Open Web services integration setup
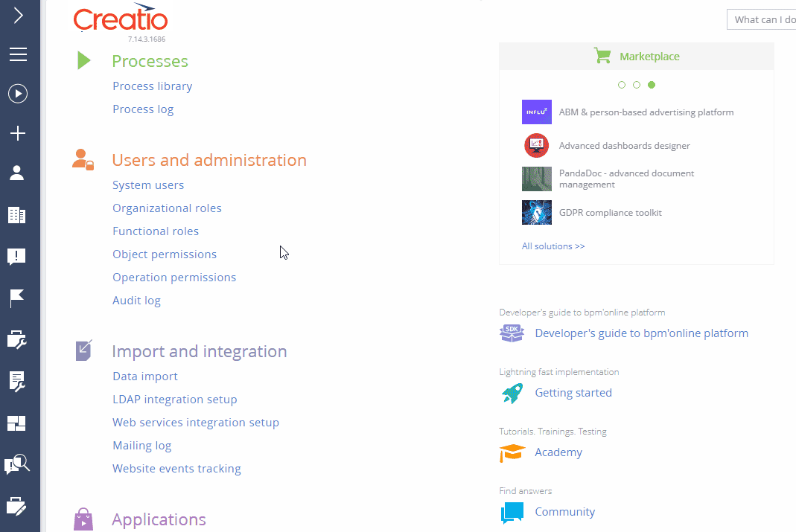Screen dimensions: 796x532 [x=196, y=423]
